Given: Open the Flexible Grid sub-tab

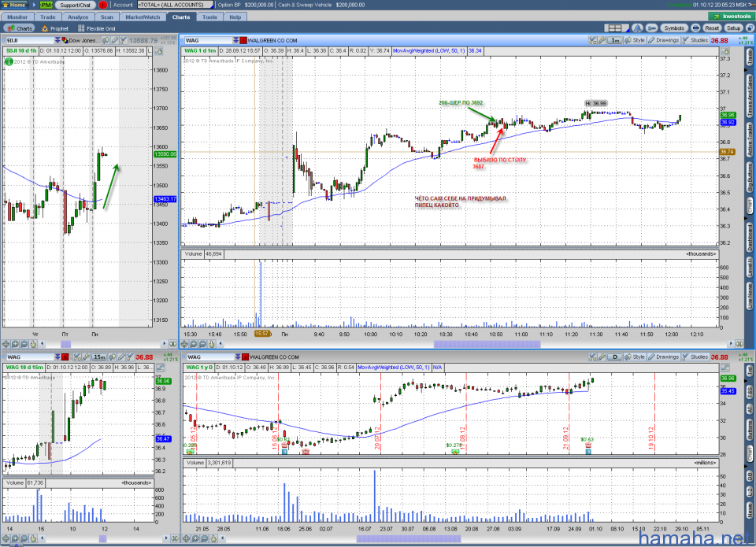Looking at the screenshot, I should pyautogui.click(x=96, y=28).
